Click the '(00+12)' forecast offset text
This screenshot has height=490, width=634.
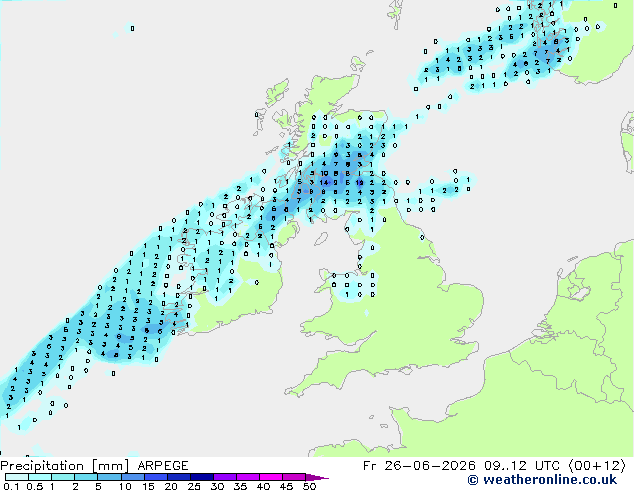(x=597, y=466)
